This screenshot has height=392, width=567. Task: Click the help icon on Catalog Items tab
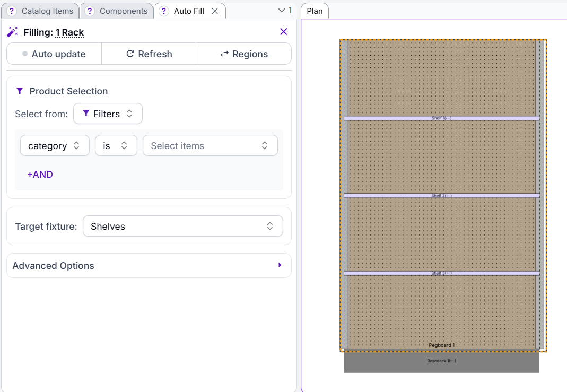tap(12, 11)
